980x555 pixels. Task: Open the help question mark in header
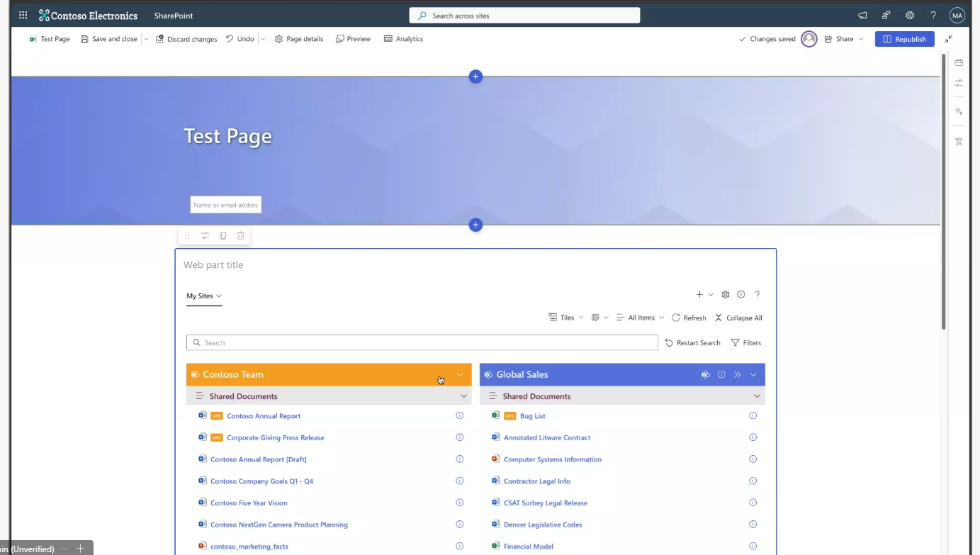point(933,15)
